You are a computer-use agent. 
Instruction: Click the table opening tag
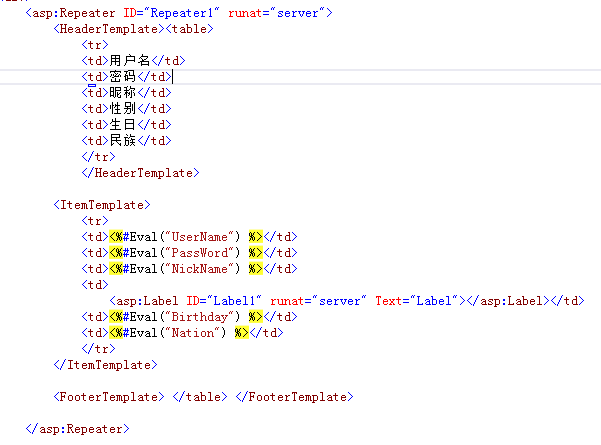tap(189, 29)
